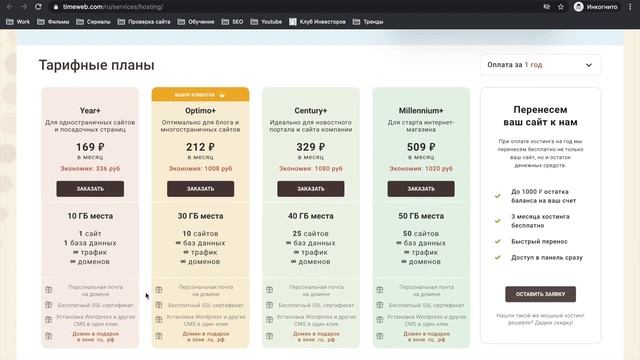Image resolution: width=640 pixels, height=360 pixels.
Task: Click the gift icon beside Century+ Wordpress install
Action: (269, 320)
